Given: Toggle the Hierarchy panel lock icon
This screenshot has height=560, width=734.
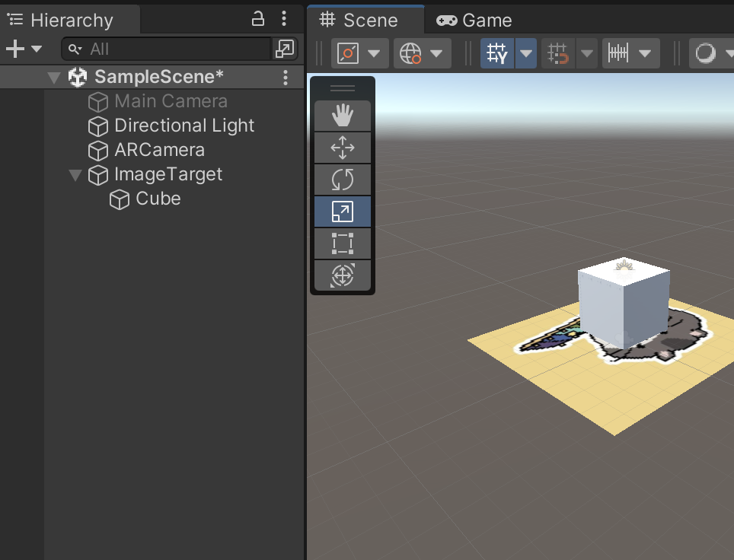Looking at the screenshot, I should point(258,19).
